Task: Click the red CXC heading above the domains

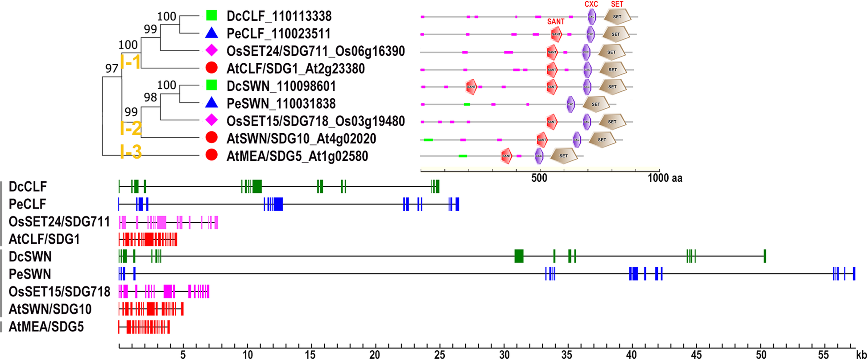Action: tap(591, 4)
